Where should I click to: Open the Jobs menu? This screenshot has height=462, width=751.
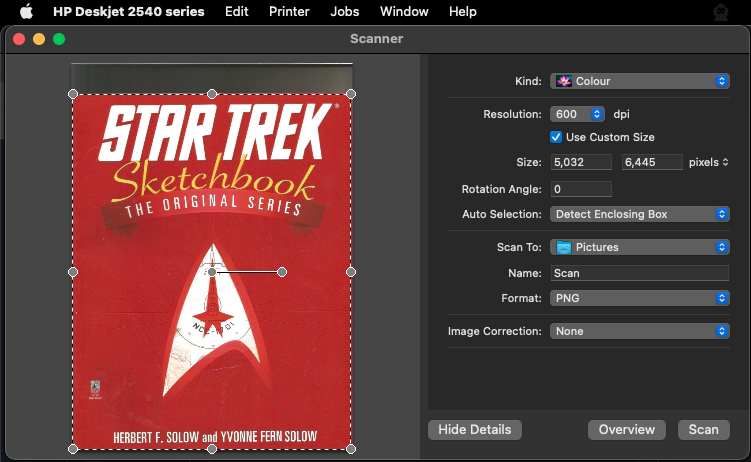tap(344, 11)
